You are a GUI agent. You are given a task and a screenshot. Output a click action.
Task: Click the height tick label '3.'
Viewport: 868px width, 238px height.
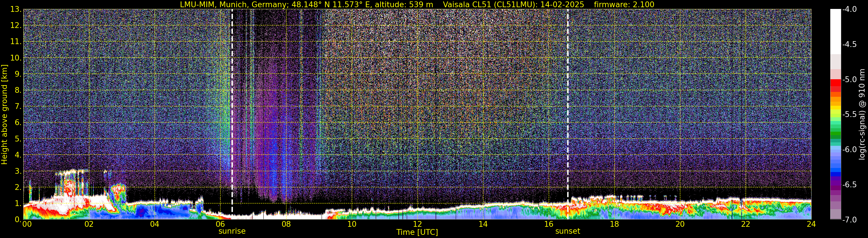pyautogui.click(x=18, y=171)
